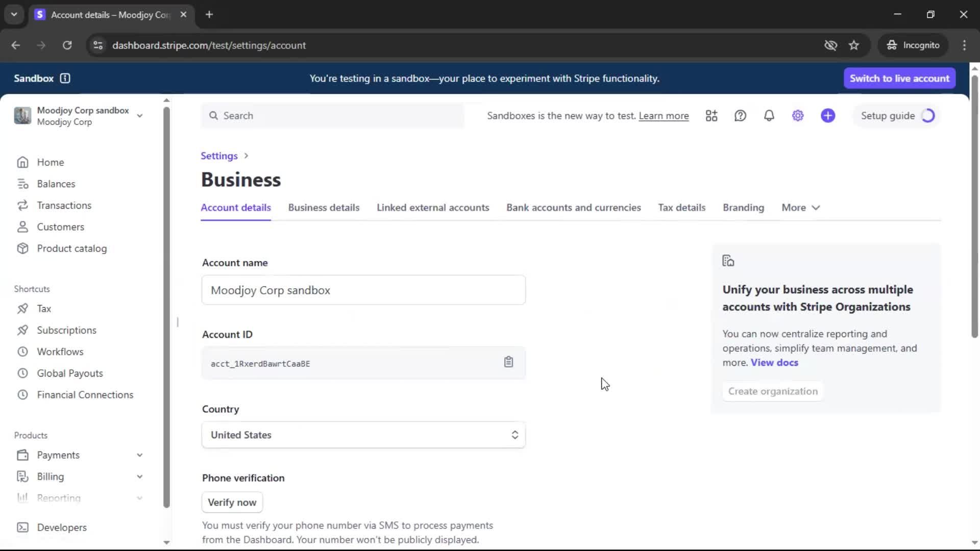Click the Account name input field
The image size is (980, 551).
[x=363, y=290]
